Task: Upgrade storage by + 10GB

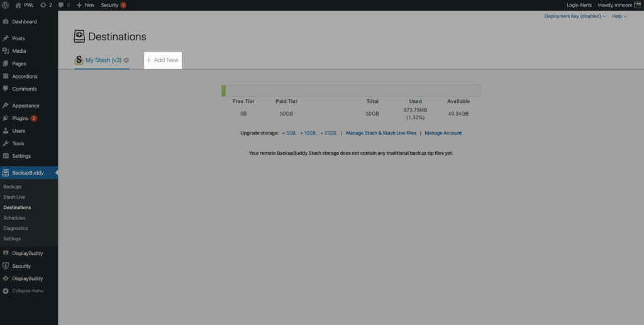Action: pos(308,133)
